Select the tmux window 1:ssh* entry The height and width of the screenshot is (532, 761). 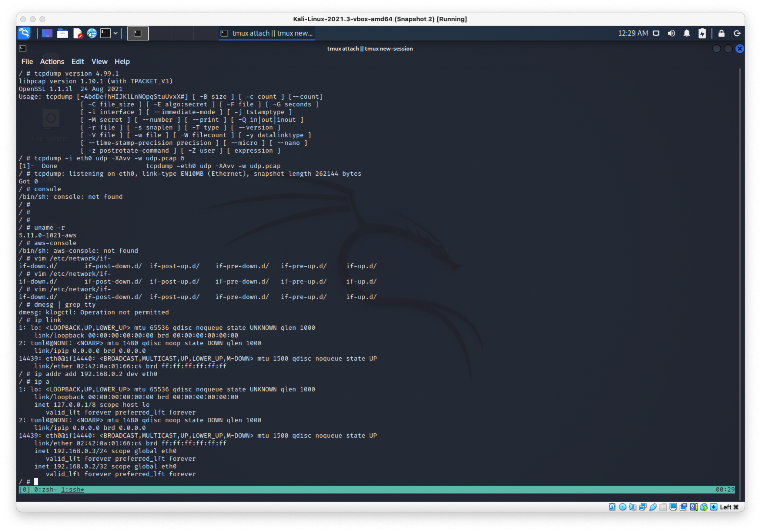(73, 490)
